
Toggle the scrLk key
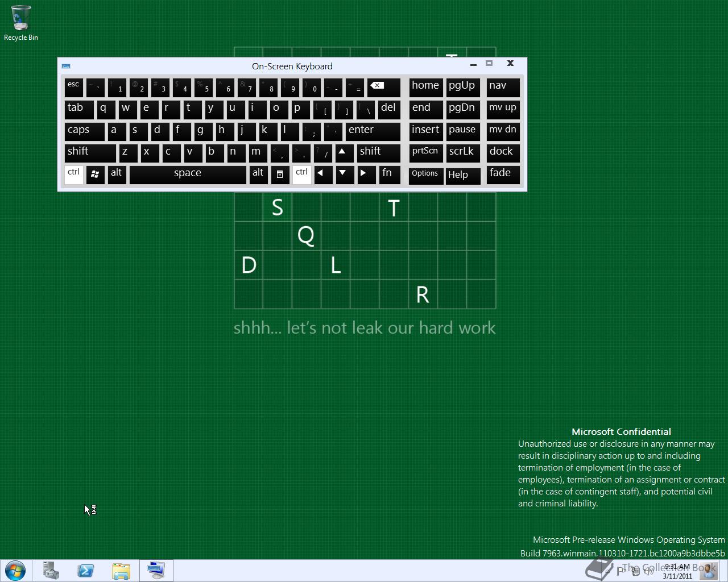[x=463, y=153]
